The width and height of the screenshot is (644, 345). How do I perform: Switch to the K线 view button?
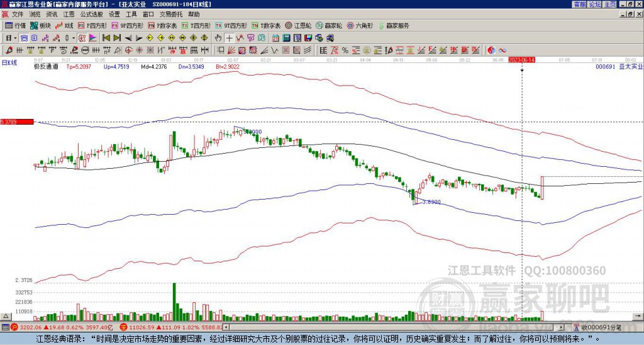point(64,25)
